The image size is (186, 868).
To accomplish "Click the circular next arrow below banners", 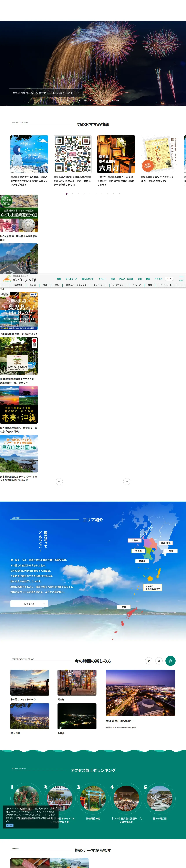I will click(x=127, y=481).
